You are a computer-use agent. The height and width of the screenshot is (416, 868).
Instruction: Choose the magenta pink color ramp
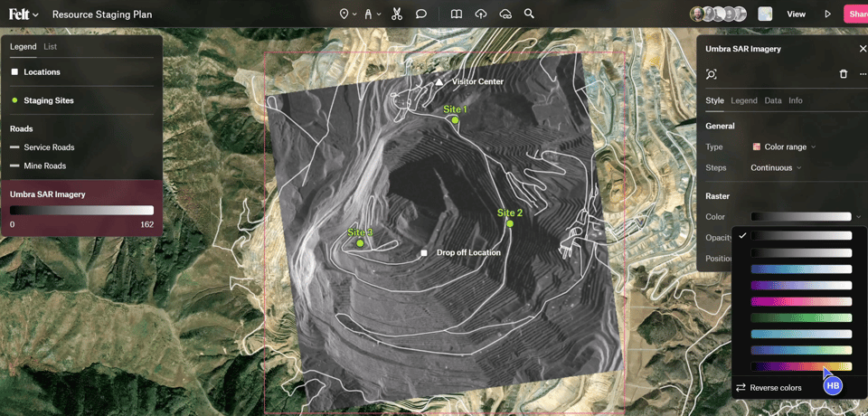801,301
